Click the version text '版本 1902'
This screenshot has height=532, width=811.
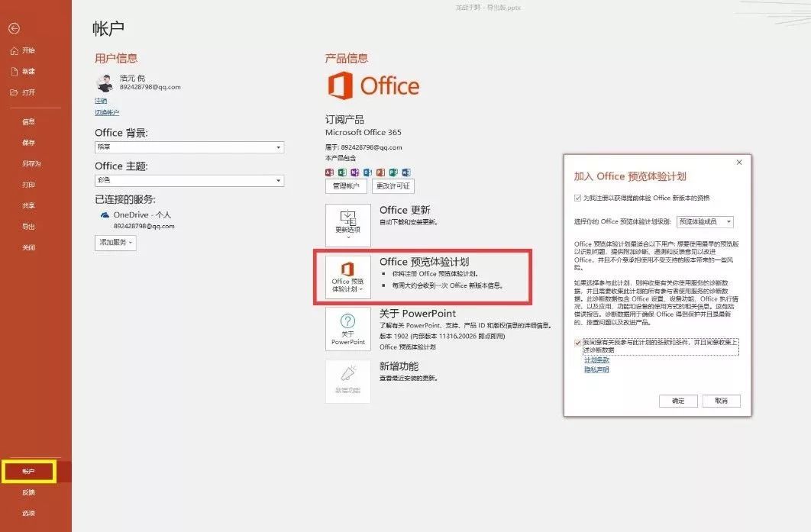(x=393, y=336)
